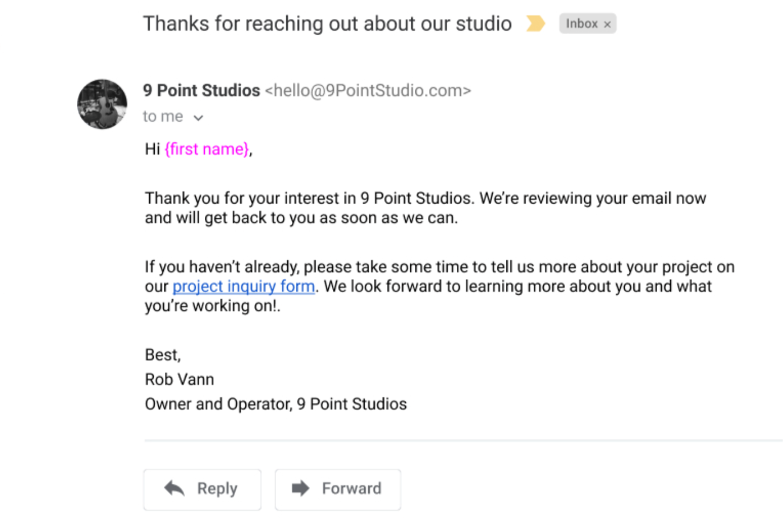Click the pink {first name} placeholder
784x532 pixels.
point(207,149)
